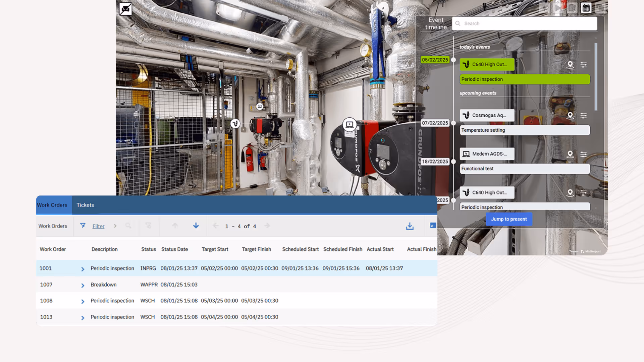Expand the chevron next to Filter link
Screen dimensions: 644x362
115,226
